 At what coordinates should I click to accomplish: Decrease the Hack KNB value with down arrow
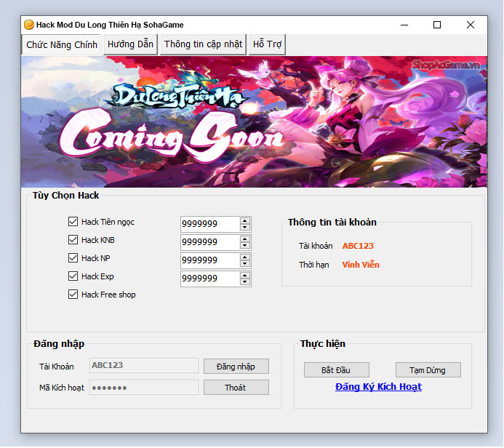coord(245,246)
